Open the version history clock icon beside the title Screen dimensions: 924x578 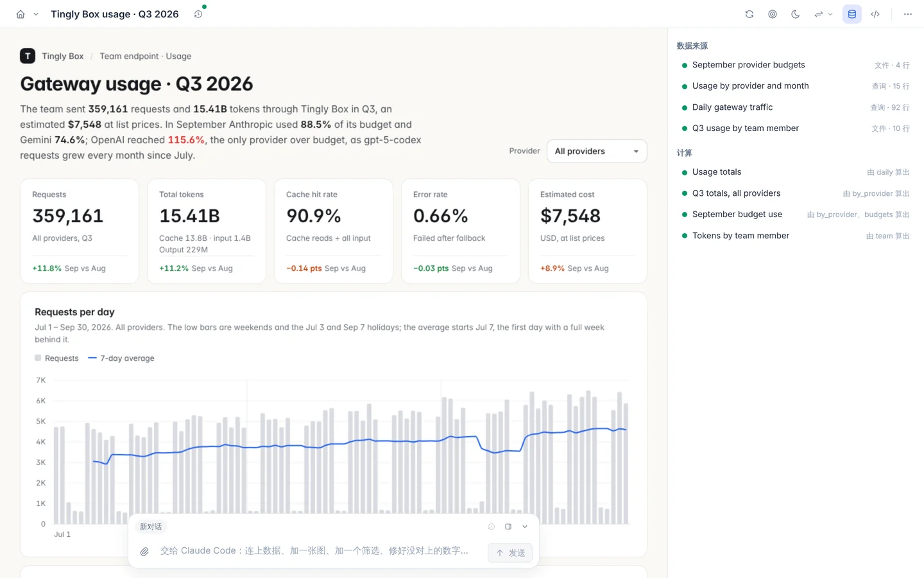[198, 14]
